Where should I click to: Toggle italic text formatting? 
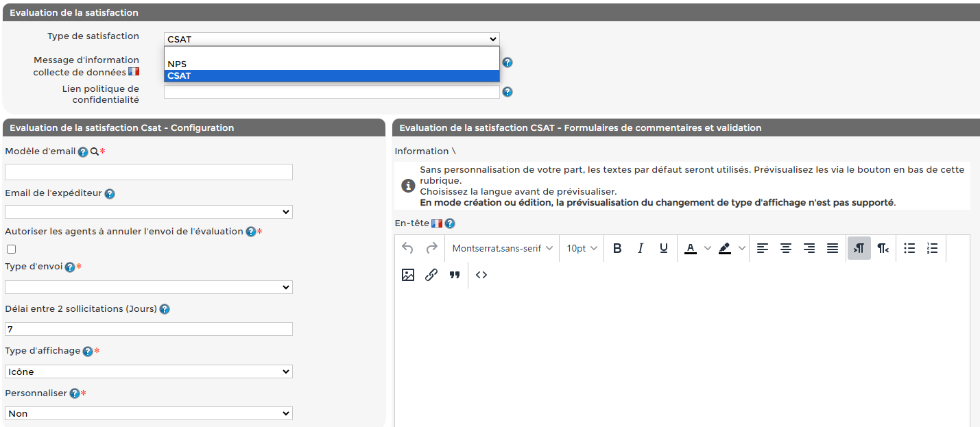[x=641, y=248]
